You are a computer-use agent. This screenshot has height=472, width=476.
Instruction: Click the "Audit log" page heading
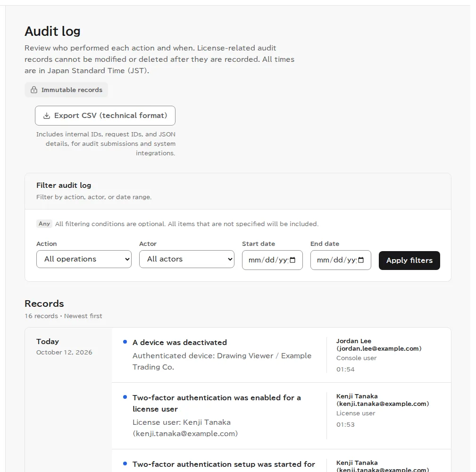pyautogui.click(x=52, y=31)
